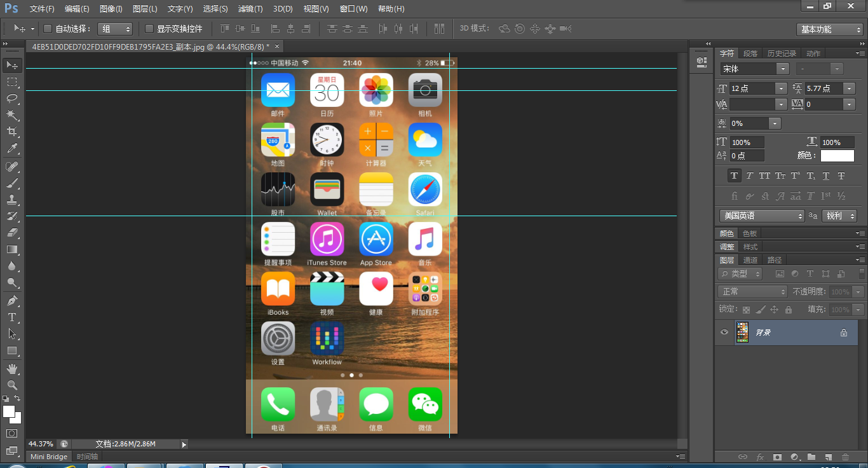Image resolution: width=868 pixels, height=468 pixels.
Task: Open the 组 auto-select dropdown
Action: click(x=115, y=29)
